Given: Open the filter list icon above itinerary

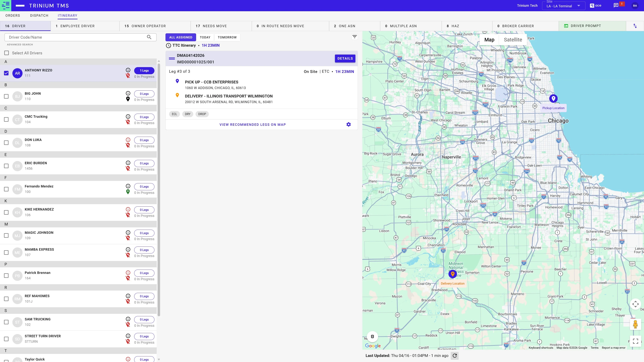Looking at the screenshot, I should tap(354, 37).
